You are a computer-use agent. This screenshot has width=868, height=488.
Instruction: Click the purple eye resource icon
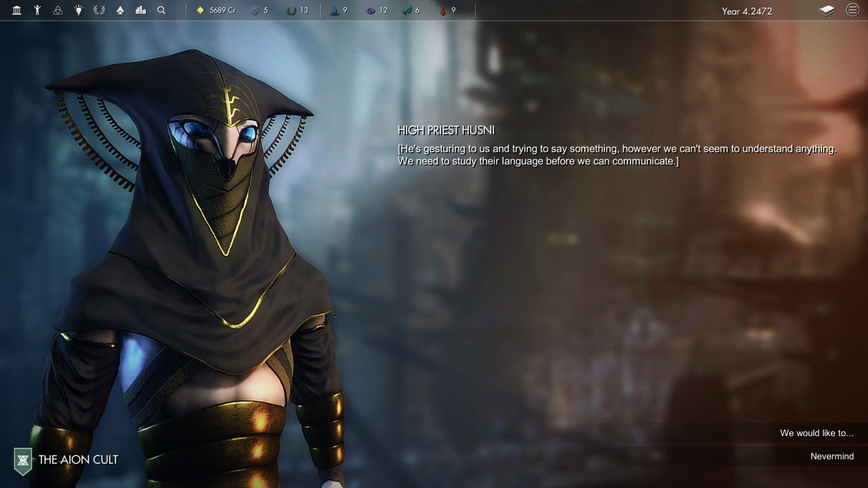371,10
